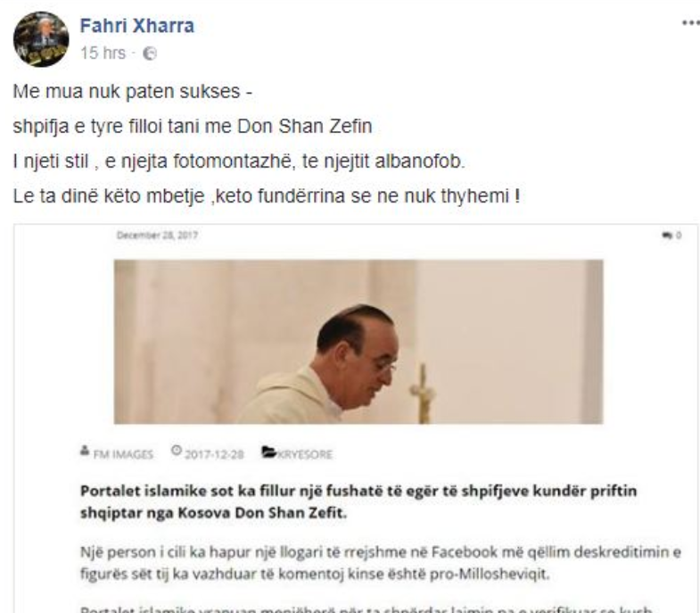Click the last line ending 'nuk thyhemi !'
This screenshot has width=700, height=613.
(x=267, y=196)
